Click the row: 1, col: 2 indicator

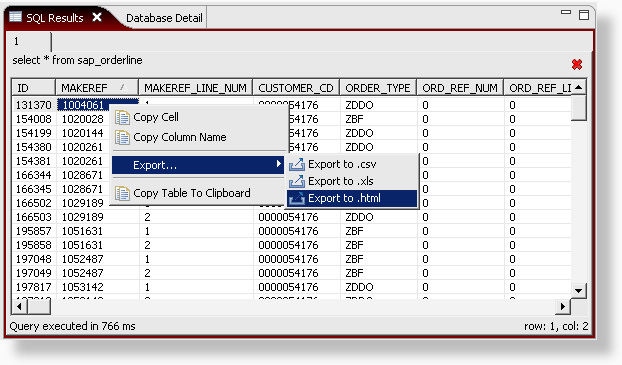click(556, 326)
